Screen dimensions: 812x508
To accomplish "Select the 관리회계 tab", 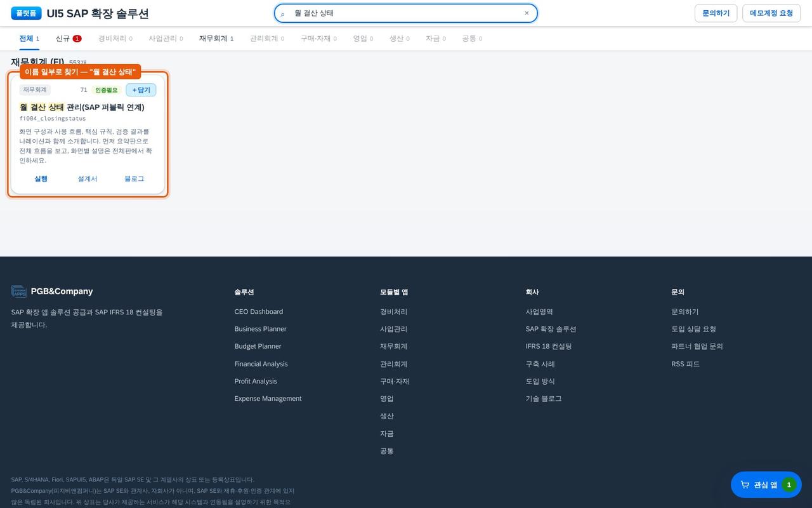I will 267,39.
